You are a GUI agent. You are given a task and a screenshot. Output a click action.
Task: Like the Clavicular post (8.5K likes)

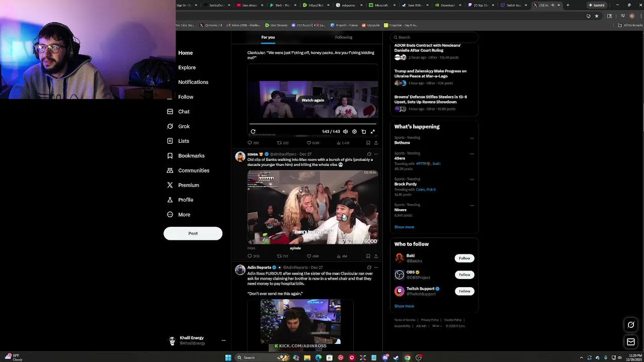pos(313,143)
